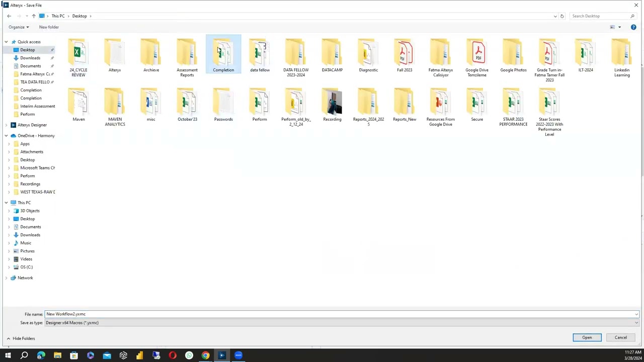Collapse the This PC tree node

(6, 203)
